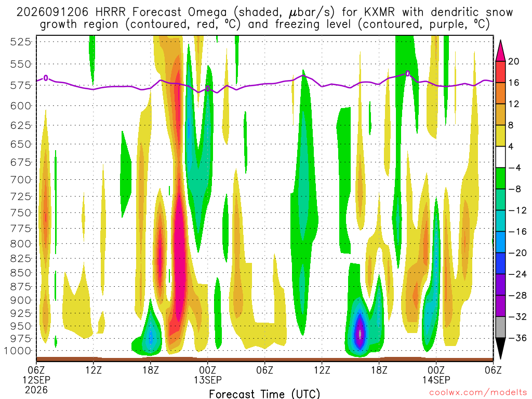Click the 1000 pressure level label

tap(18, 351)
